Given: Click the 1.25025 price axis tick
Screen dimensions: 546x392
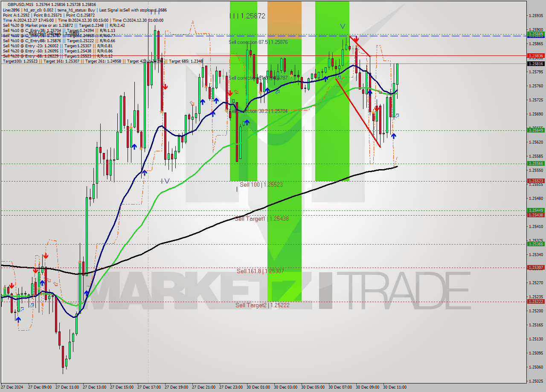Looking at the screenshot, I should coord(536,381).
